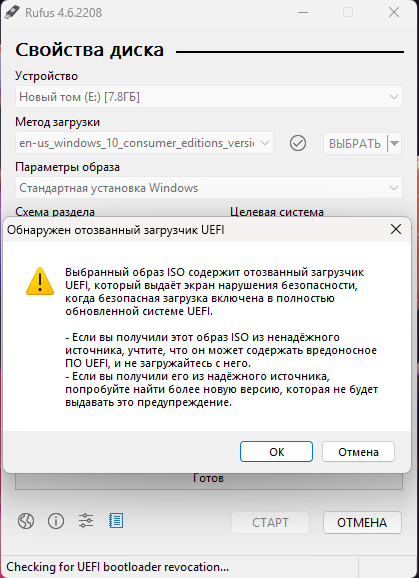Close the revoked UEFI bootloader dialog
The height and width of the screenshot is (578, 419).
tap(395, 229)
